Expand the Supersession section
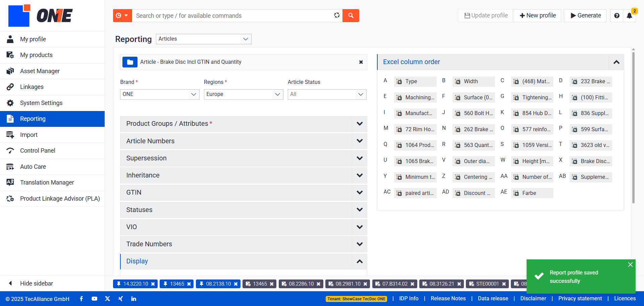The width and height of the screenshot is (644, 306). point(244,158)
